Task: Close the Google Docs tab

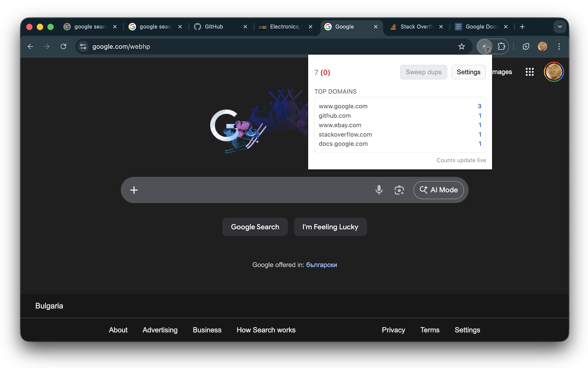Action: coord(506,27)
